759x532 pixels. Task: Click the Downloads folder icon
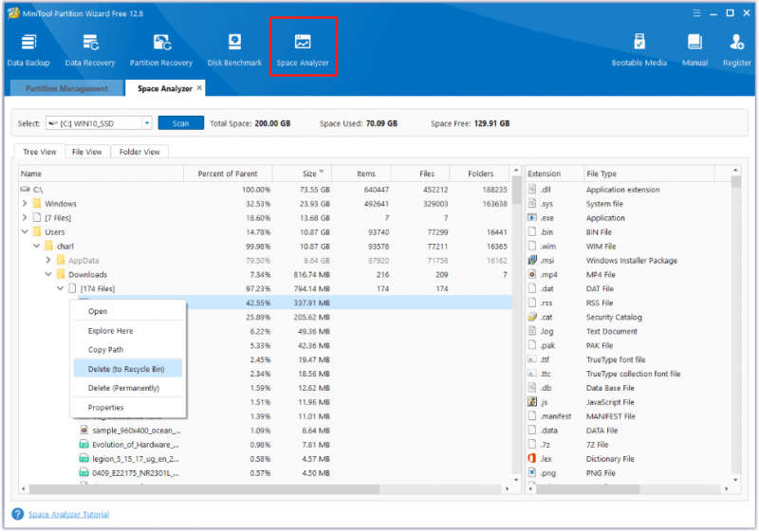[61, 274]
